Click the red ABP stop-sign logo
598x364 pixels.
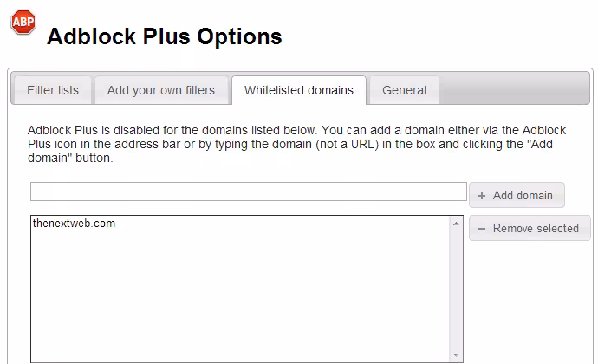[23, 23]
